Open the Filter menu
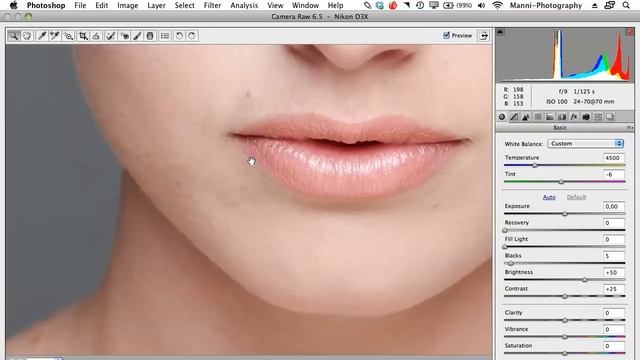 (212, 5)
